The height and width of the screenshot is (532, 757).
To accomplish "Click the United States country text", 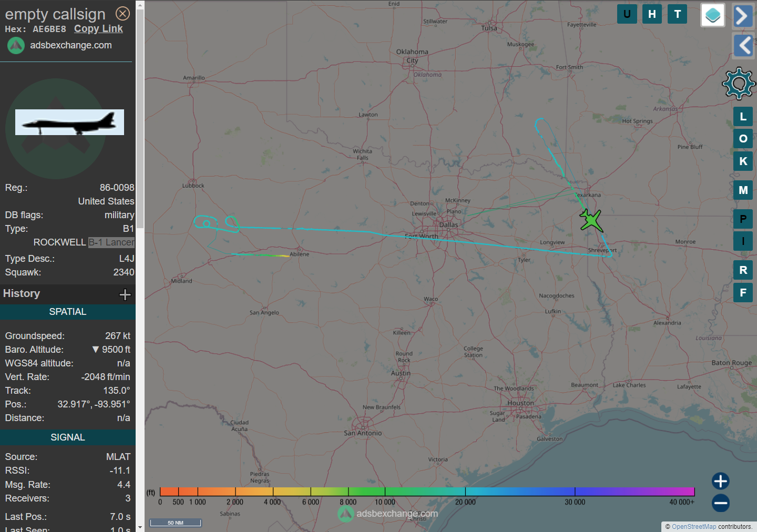I will pos(106,201).
